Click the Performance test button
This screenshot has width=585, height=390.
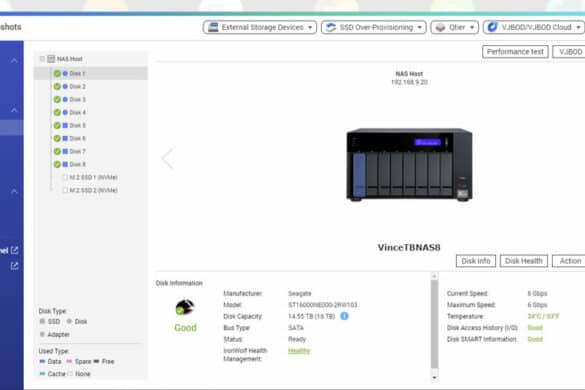tap(515, 52)
